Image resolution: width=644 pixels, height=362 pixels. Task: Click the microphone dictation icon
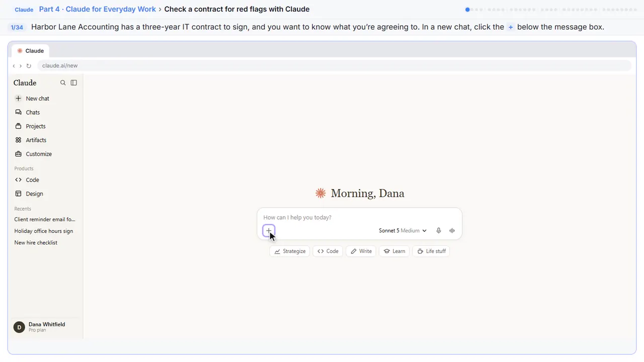point(439,231)
